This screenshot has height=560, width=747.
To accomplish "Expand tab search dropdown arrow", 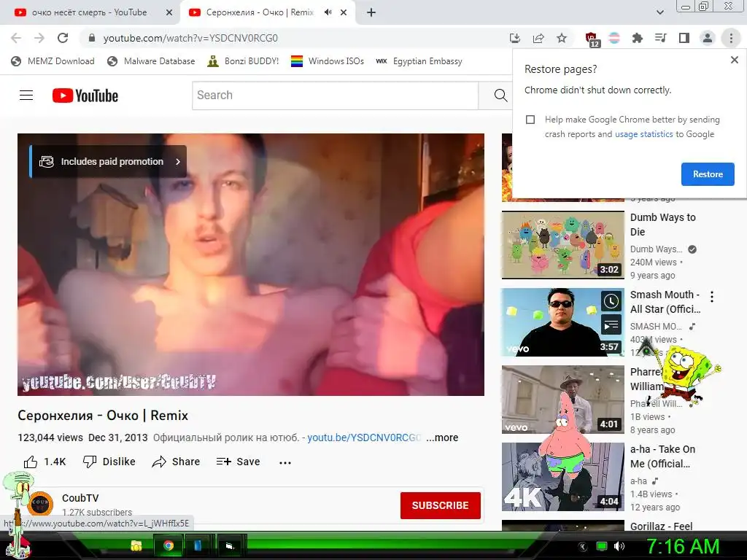I will coord(659,12).
